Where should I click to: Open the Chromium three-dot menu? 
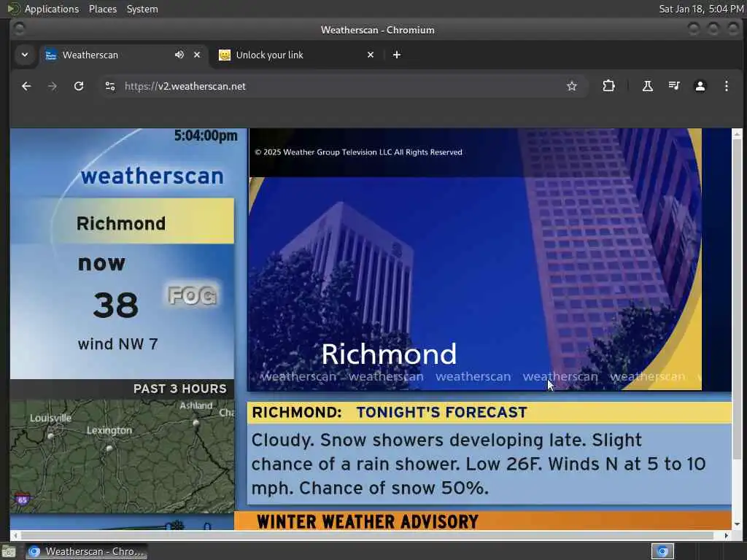click(x=726, y=86)
